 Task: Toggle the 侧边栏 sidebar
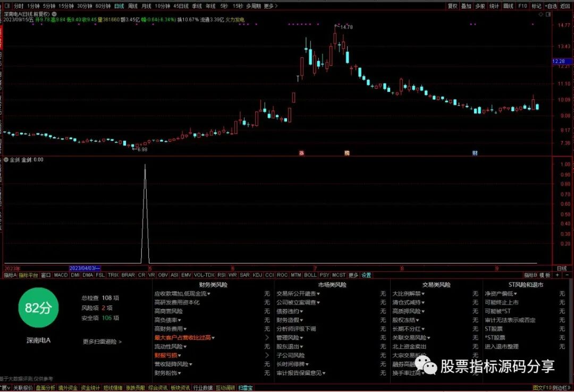561,388
